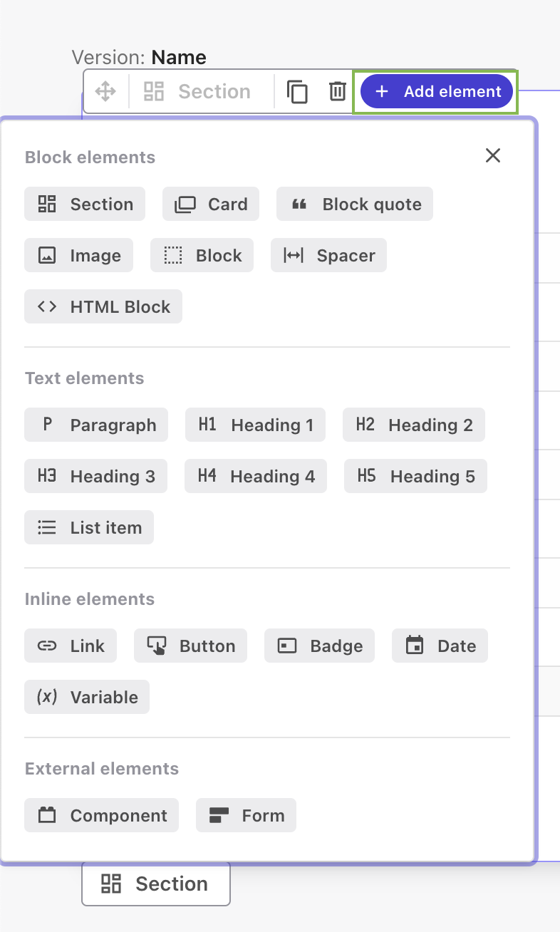Screen dimensions: 560x932
Task: Select the move/drag handle icon in the toolbar
Action: click(x=106, y=91)
